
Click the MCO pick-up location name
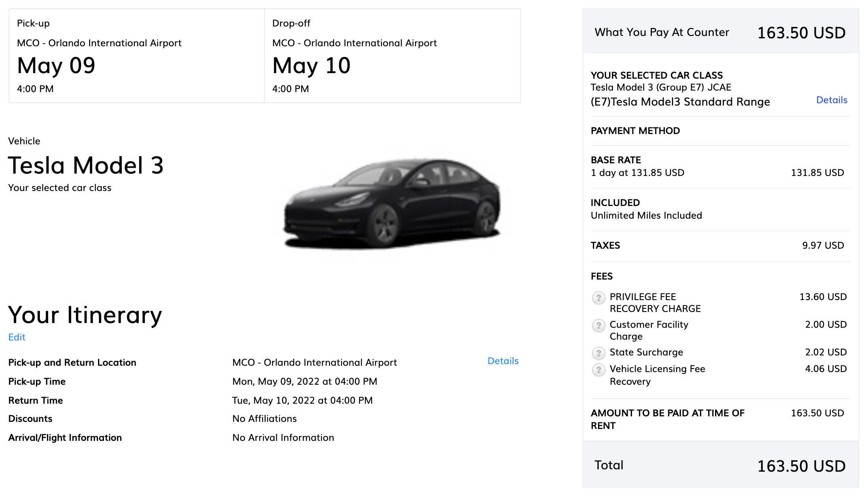tap(99, 43)
